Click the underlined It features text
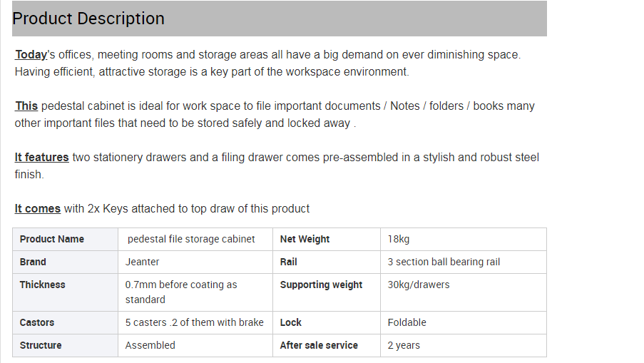Viewport: 644px width, 363px height. [41, 158]
